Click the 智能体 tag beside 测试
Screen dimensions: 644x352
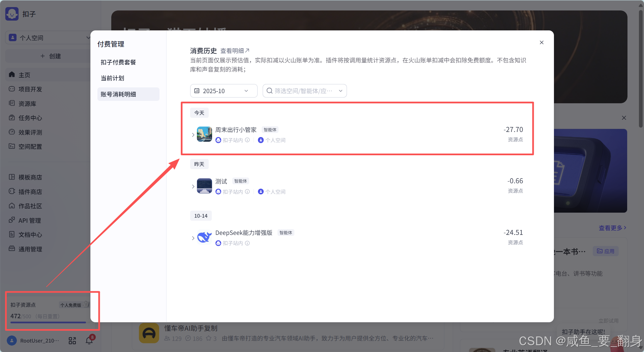pos(240,181)
